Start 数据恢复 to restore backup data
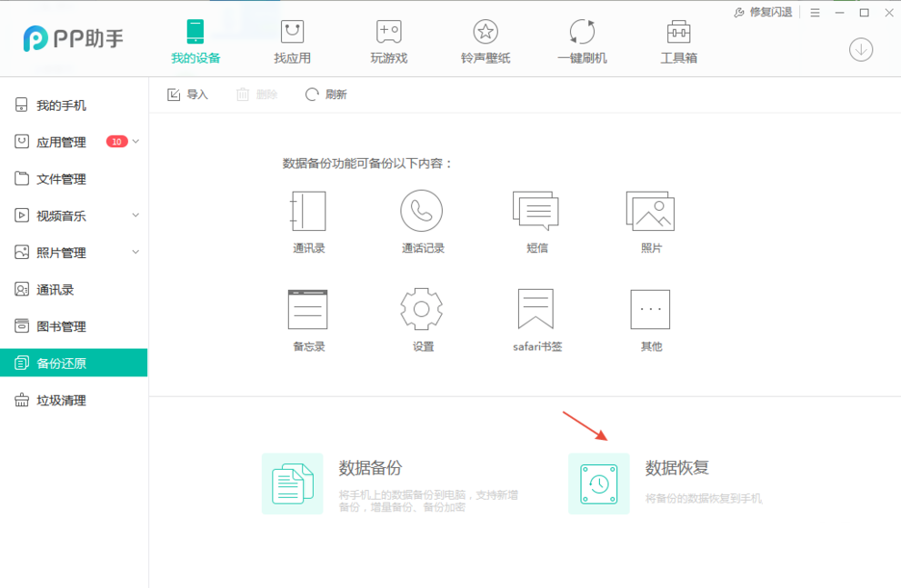 599,483
